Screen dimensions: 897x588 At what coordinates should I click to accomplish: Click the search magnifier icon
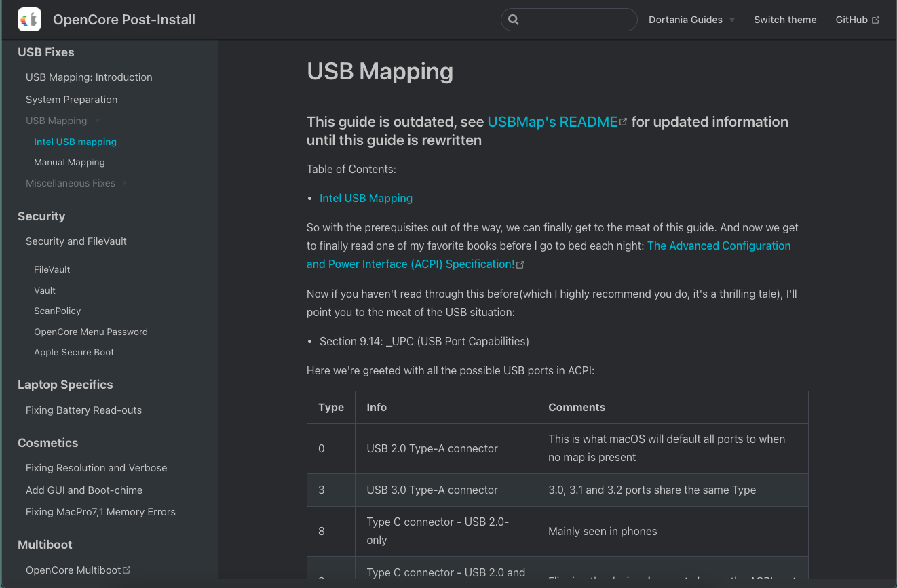point(514,20)
